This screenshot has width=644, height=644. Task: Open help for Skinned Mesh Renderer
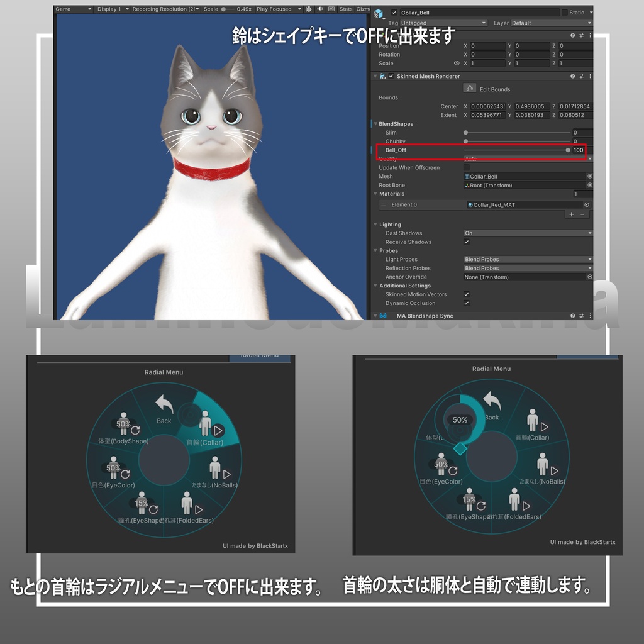tap(572, 76)
